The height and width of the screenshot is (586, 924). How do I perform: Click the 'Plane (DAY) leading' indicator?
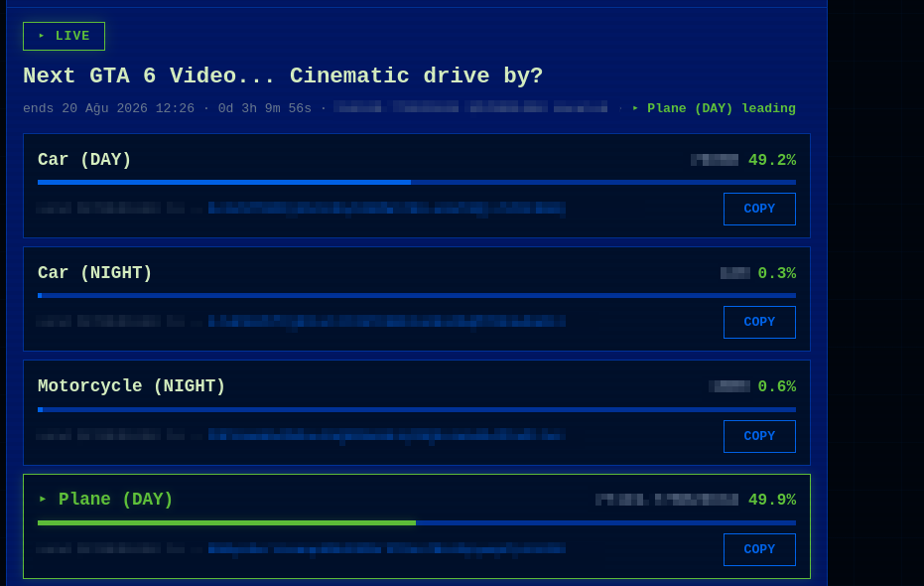coord(715,108)
